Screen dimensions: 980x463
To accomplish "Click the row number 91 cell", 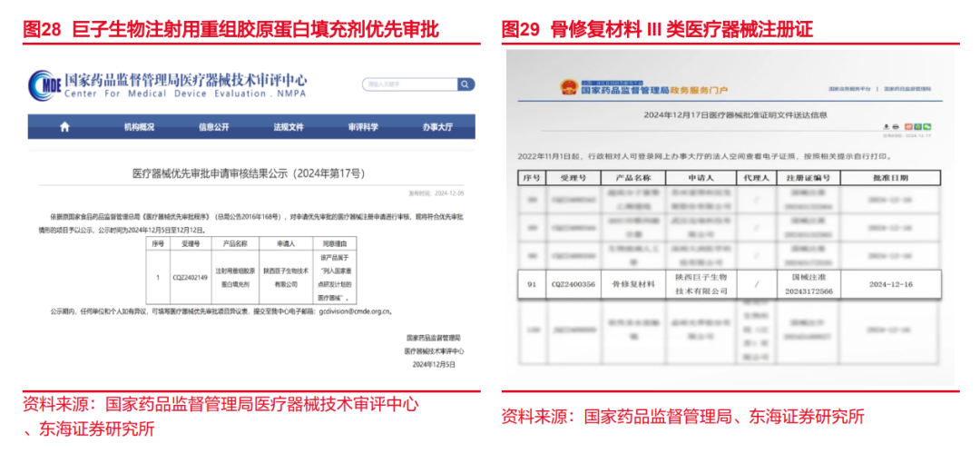I will [x=532, y=284].
